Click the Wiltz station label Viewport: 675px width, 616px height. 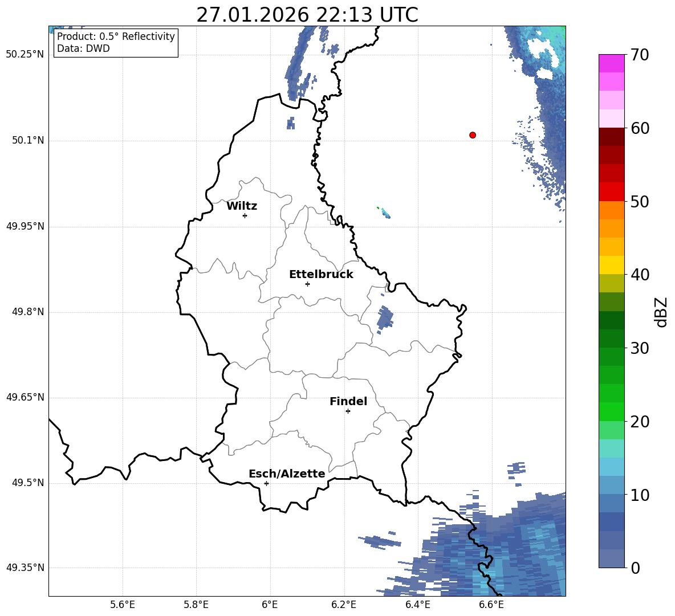[x=242, y=206]
